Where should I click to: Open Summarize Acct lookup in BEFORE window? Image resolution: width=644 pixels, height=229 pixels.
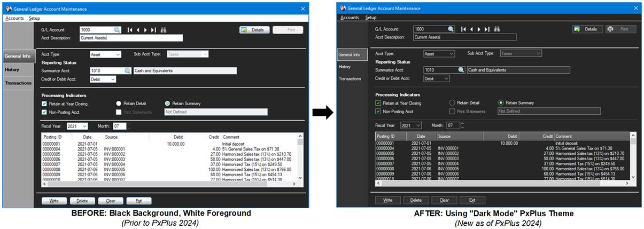point(127,70)
